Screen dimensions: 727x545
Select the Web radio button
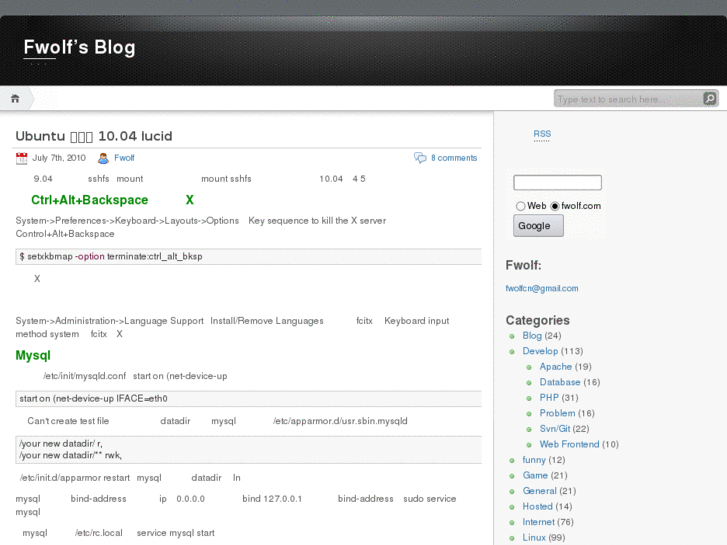coord(520,206)
